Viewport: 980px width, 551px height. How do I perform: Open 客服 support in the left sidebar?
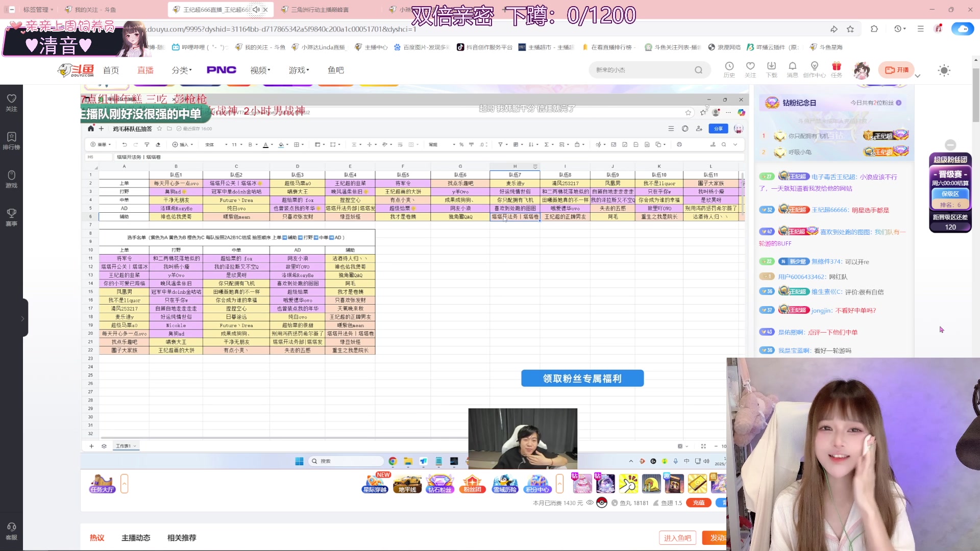click(11, 531)
